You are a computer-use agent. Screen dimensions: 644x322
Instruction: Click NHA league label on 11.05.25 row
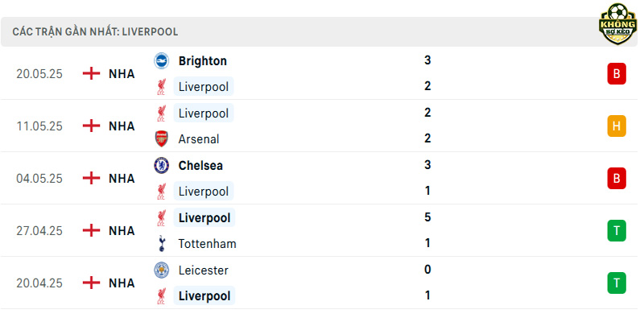pyautogui.click(x=122, y=126)
